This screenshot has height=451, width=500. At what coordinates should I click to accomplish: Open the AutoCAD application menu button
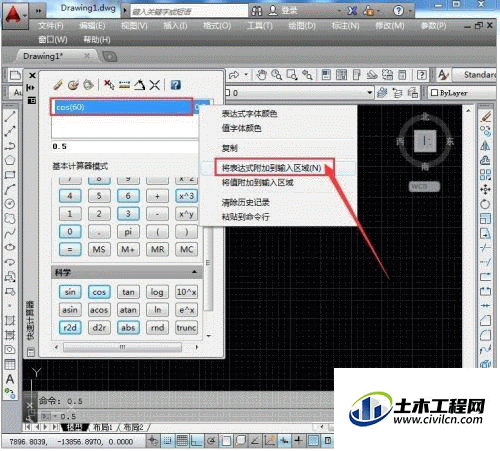tap(14, 15)
